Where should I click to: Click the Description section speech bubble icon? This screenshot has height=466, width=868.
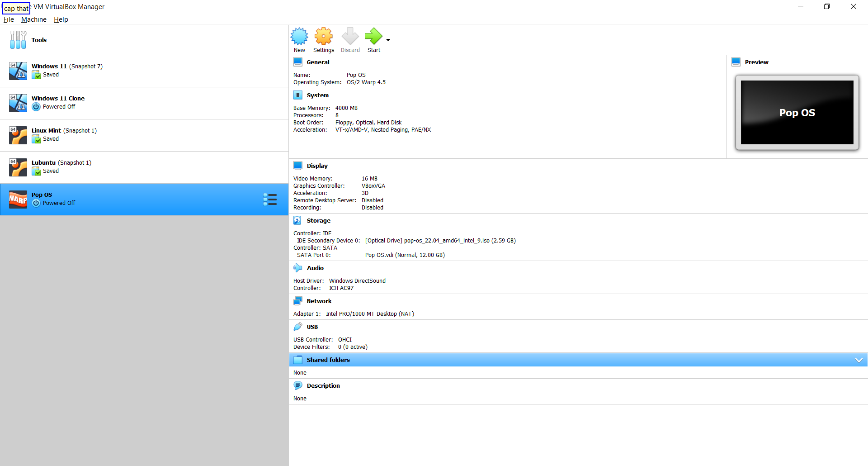[298, 385]
